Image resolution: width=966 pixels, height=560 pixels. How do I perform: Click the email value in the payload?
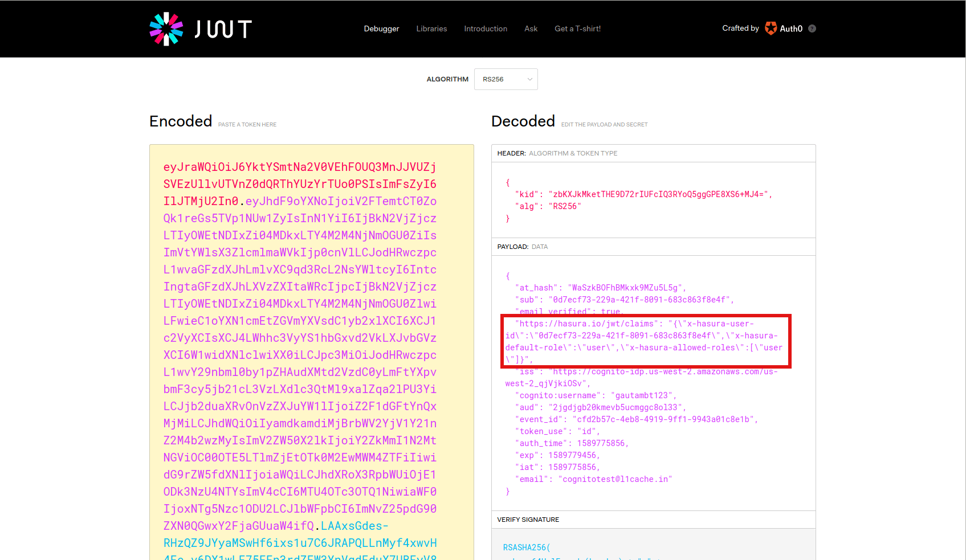coord(614,479)
